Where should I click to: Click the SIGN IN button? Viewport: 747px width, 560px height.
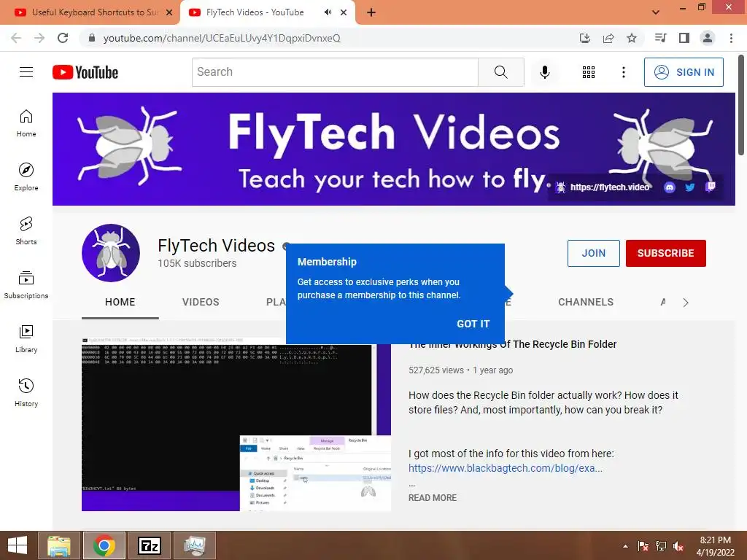click(684, 72)
